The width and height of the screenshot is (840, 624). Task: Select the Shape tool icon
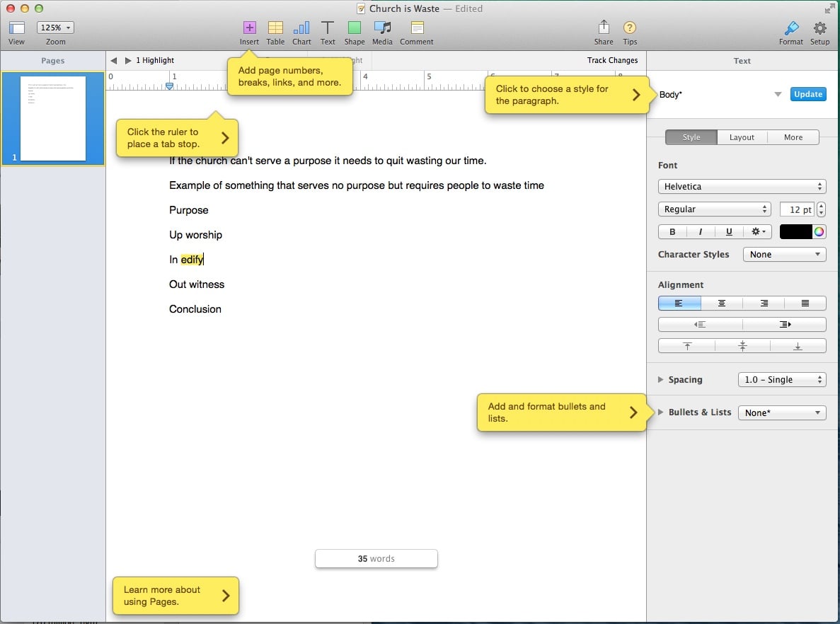tap(355, 28)
